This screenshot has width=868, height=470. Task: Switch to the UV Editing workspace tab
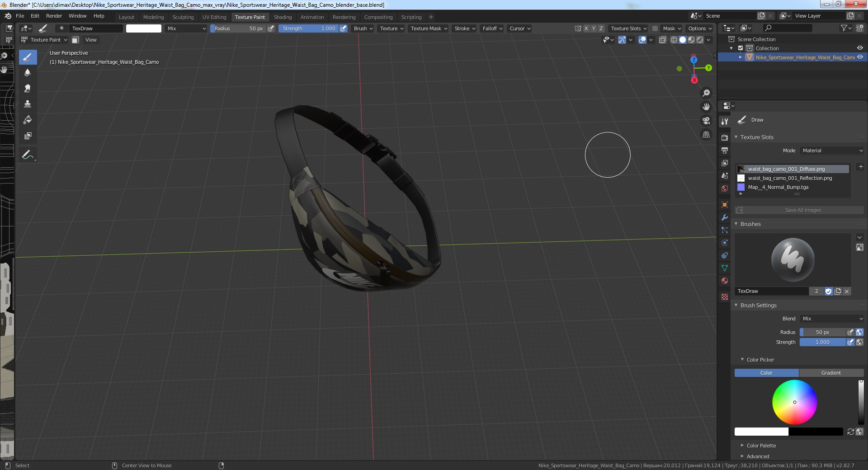(214, 17)
